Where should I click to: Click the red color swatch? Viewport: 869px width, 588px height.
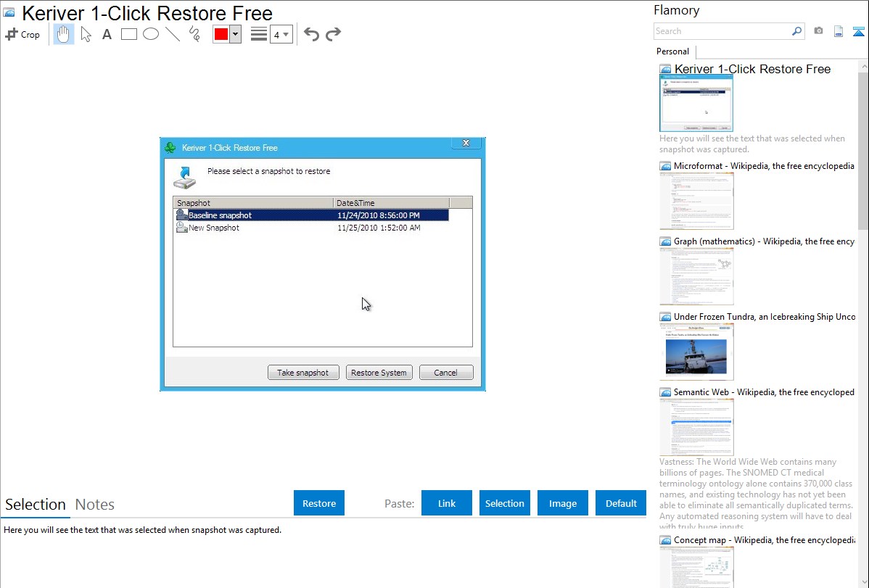click(x=221, y=34)
